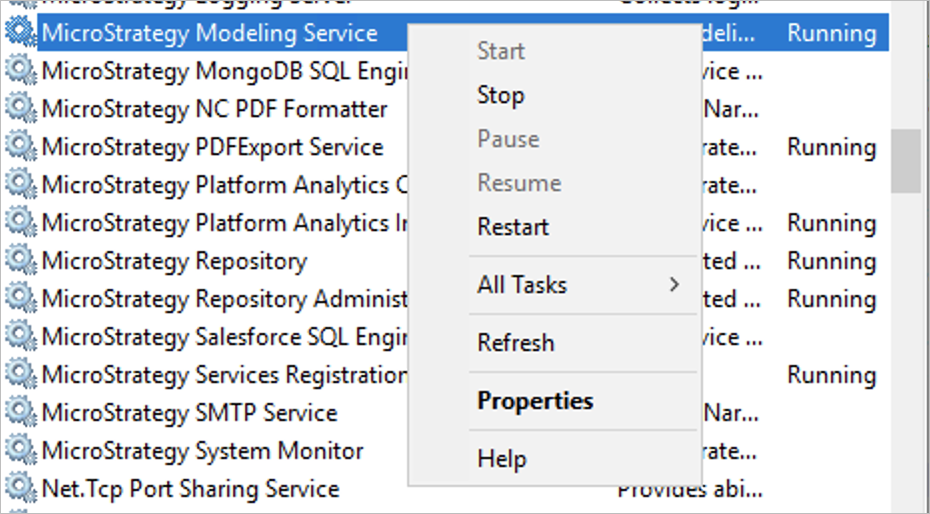Click the vertical scrollbar thumb
Screen dimensions: 930x514
tap(906, 160)
